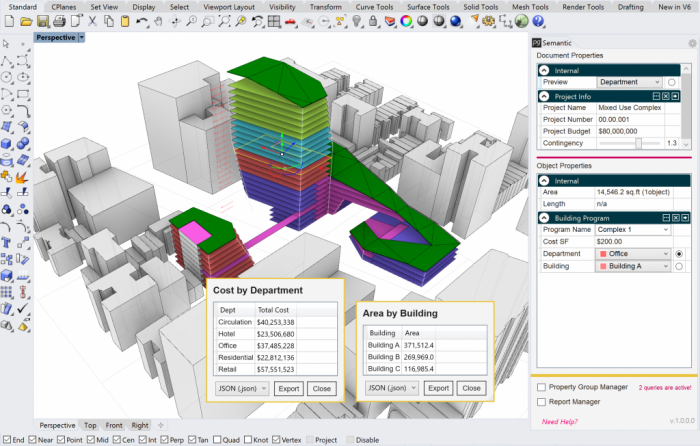Open the Preview Department dropdown
The image size is (700, 446).
pos(629,82)
